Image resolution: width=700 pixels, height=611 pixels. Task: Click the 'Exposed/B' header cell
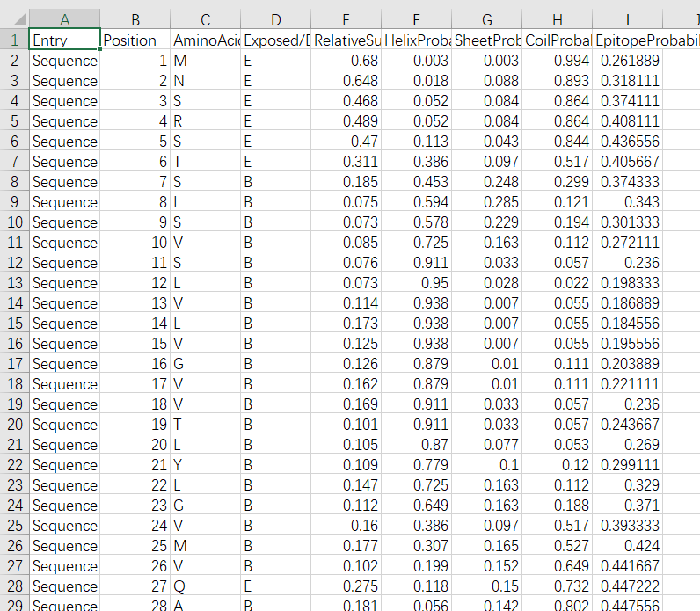(x=276, y=40)
